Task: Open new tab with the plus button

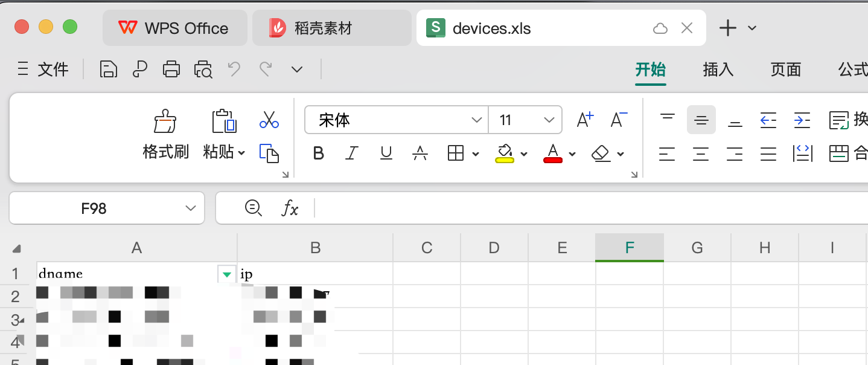Action: click(728, 28)
